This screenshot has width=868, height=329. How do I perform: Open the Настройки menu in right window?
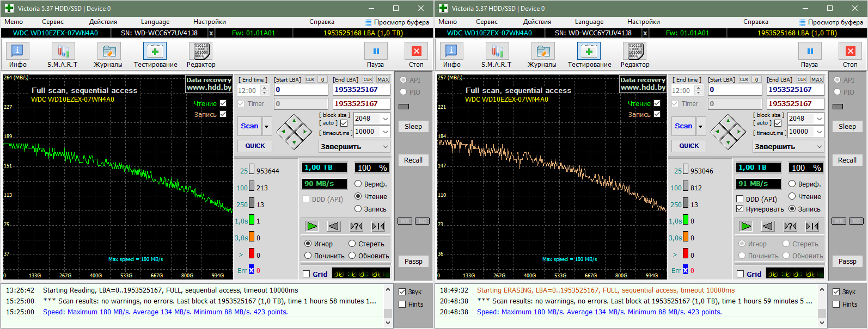coord(643,22)
